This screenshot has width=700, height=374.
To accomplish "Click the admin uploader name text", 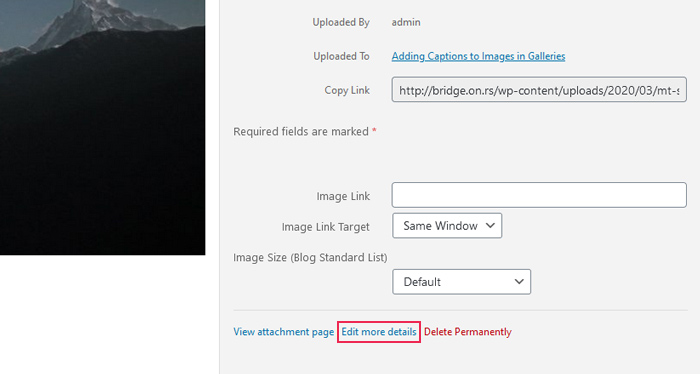I will click(406, 22).
